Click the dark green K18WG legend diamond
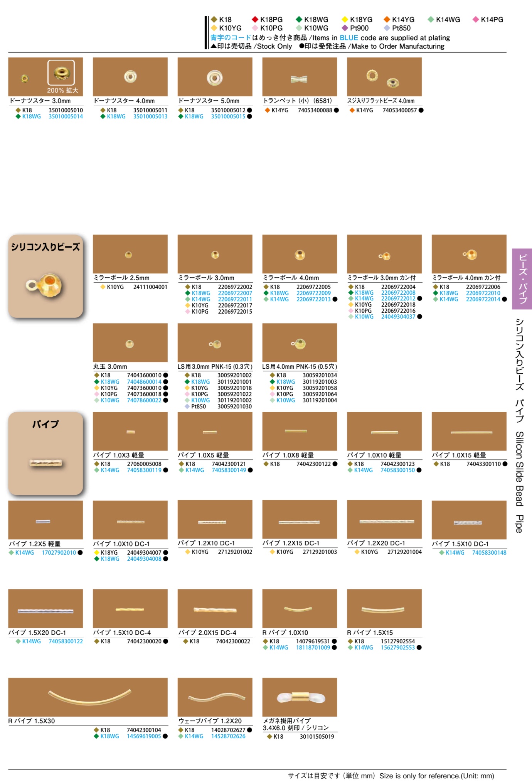 299,19
